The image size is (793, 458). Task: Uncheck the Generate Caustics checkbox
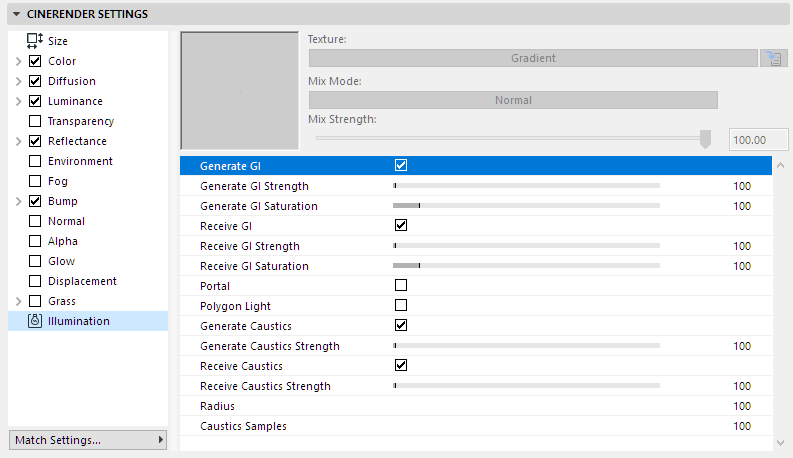point(401,326)
